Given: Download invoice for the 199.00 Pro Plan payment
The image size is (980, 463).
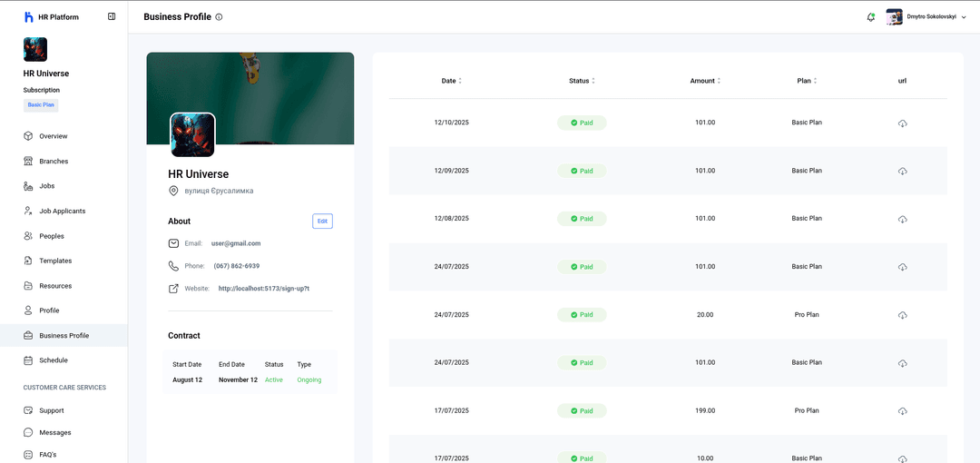Looking at the screenshot, I should (902, 411).
